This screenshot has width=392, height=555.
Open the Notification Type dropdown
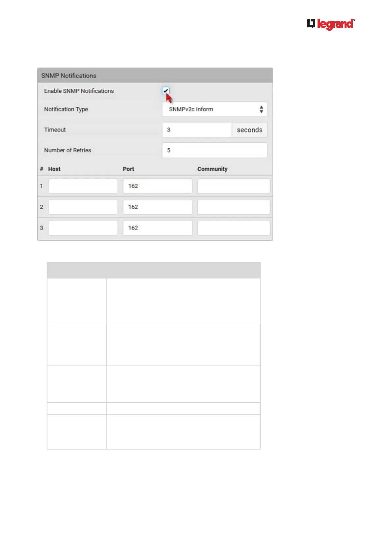tap(214, 109)
